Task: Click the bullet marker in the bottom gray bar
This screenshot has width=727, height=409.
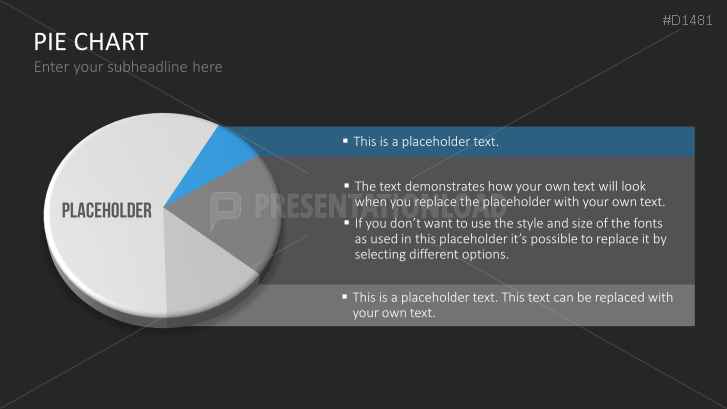Action: [x=345, y=296]
